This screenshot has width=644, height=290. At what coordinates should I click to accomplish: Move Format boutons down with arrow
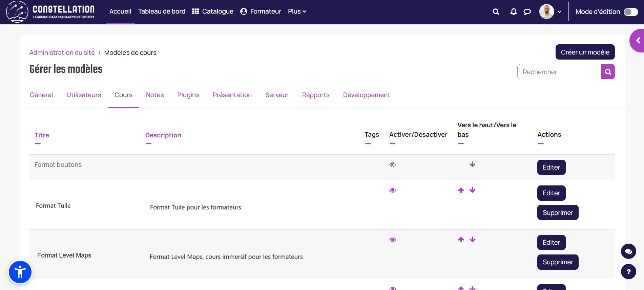pyautogui.click(x=472, y=164)
